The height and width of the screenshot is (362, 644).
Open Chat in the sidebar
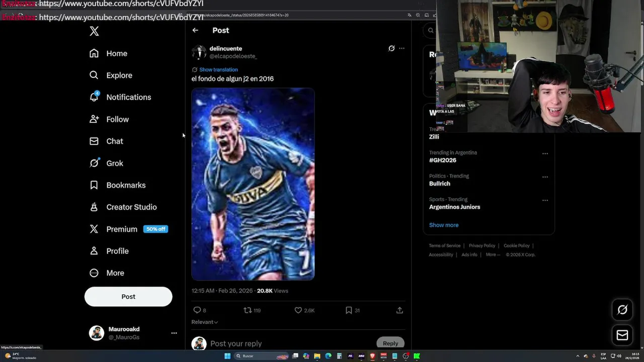pos(106,141)
